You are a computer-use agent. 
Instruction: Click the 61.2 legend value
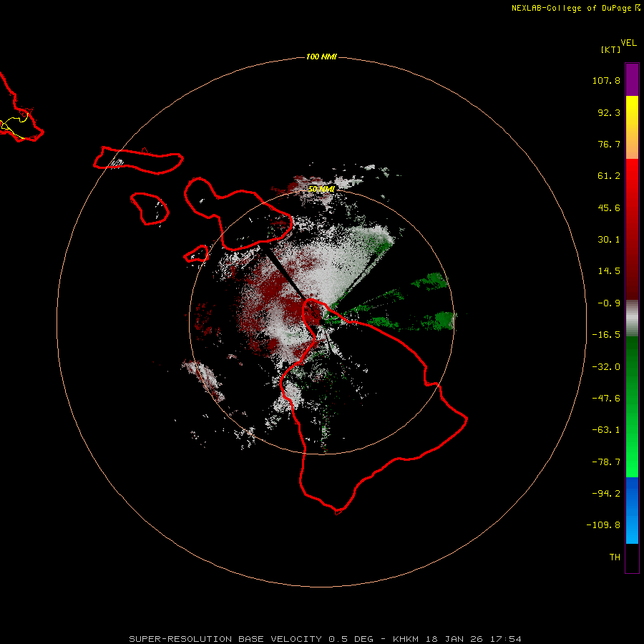click(609, 176)
